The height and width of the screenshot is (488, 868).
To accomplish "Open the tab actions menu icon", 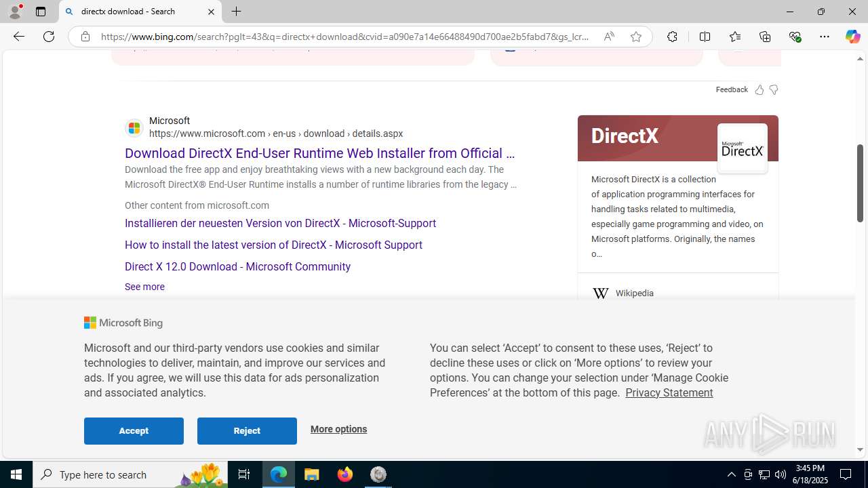I will 41,12.
